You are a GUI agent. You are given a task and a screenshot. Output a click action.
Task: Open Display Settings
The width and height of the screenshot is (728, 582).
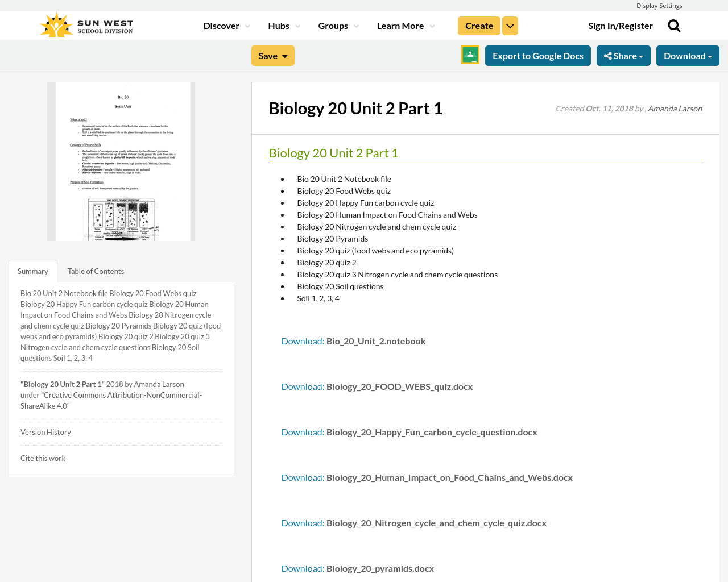tap(659, 5)
